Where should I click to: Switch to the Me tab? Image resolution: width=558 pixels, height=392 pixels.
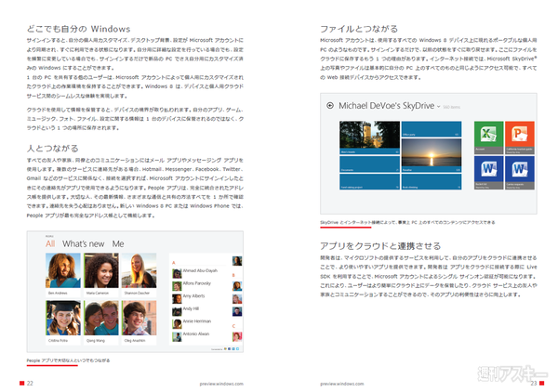point(118,243)
